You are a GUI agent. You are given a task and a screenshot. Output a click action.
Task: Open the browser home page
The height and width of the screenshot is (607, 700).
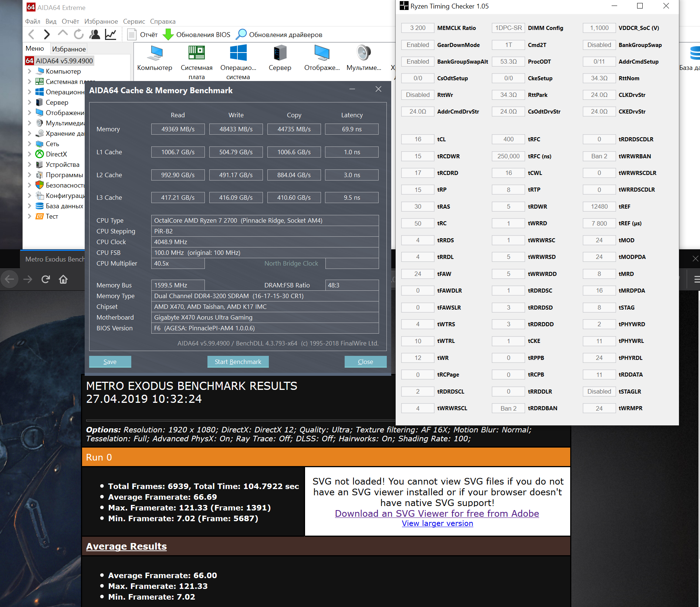click(63, 279)
